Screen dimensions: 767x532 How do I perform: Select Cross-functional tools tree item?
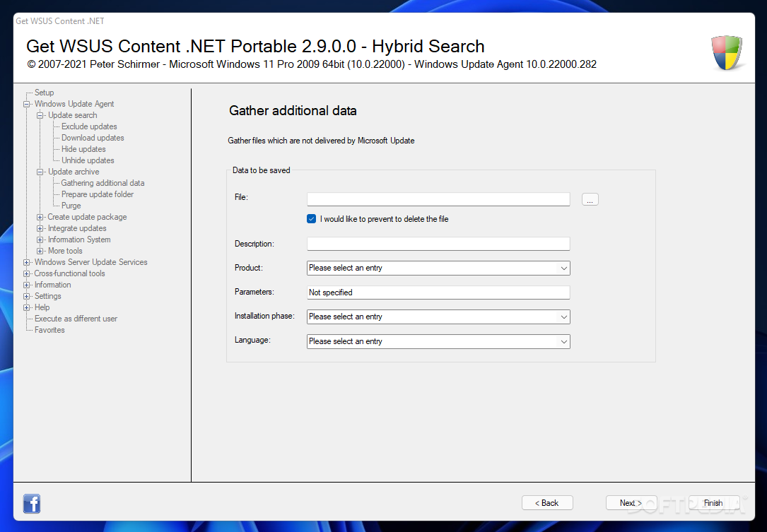pos(69,273)
